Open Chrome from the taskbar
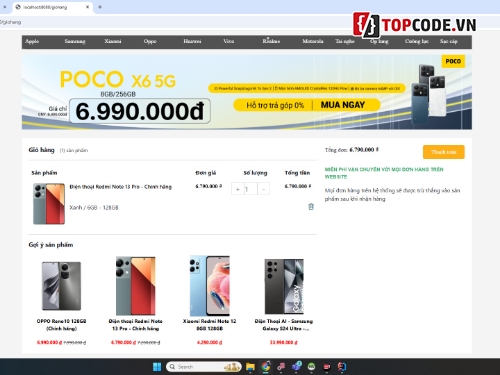Screen dimensions: 500x375 (266, 367)
